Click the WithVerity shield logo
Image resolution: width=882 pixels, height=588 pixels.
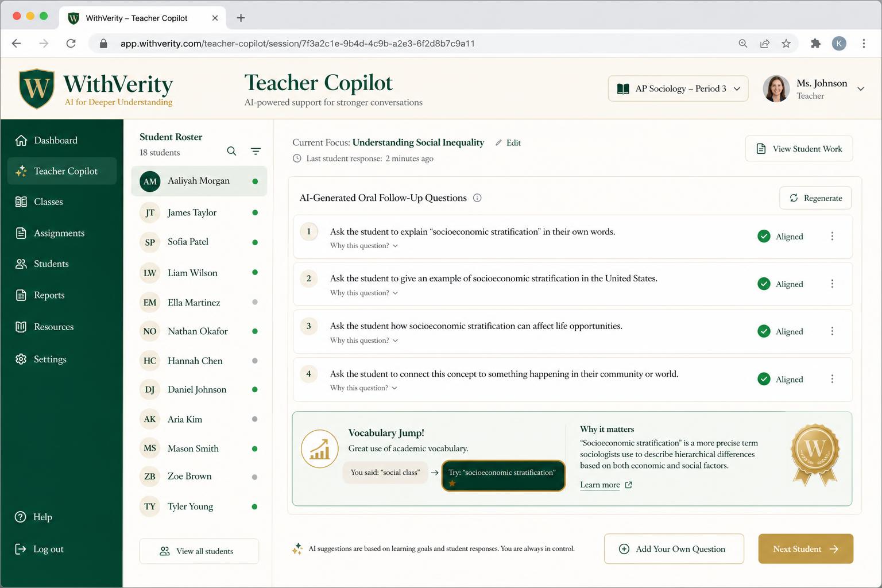tap(37, 88)
